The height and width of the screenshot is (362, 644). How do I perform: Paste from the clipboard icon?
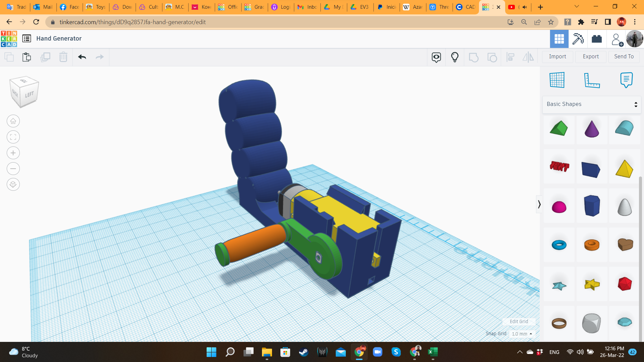pos(26,57)
